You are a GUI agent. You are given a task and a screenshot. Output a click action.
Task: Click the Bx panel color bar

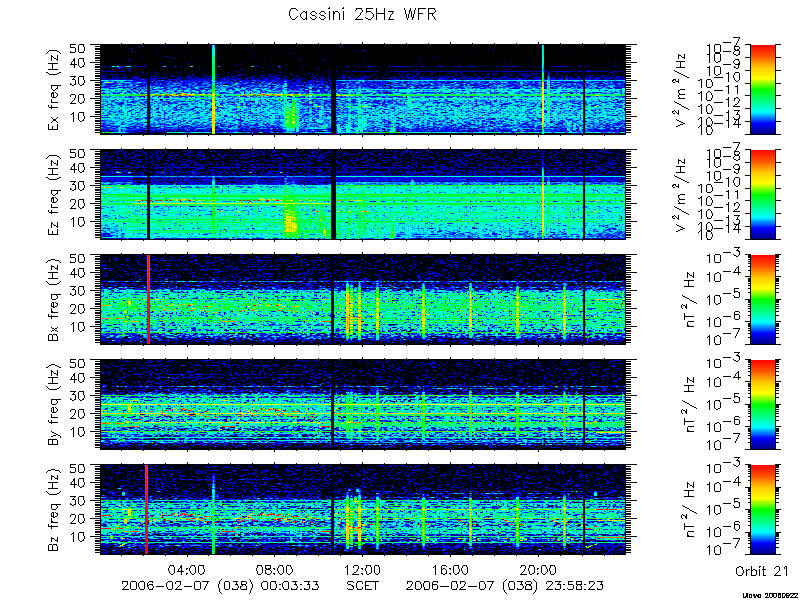(762, 299)
